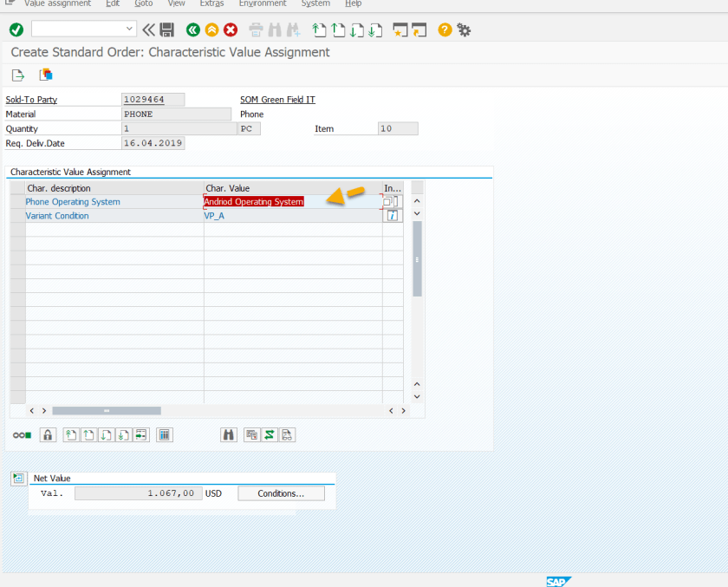This screenshot has width=728, height=587.
Task: Open the Environment menu
Action: click(263, 3)
